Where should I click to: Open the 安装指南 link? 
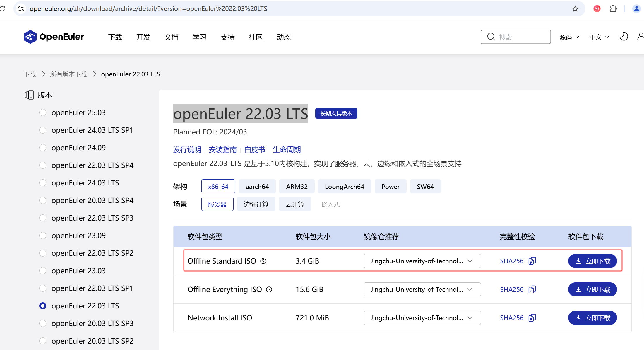click(222, 150)
